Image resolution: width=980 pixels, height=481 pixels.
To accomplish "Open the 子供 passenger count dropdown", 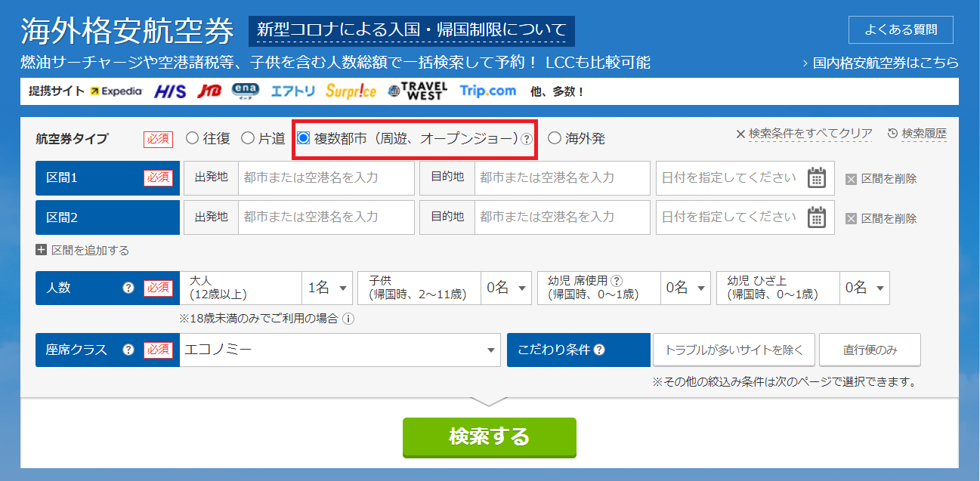I will click(x=506, y=288).
